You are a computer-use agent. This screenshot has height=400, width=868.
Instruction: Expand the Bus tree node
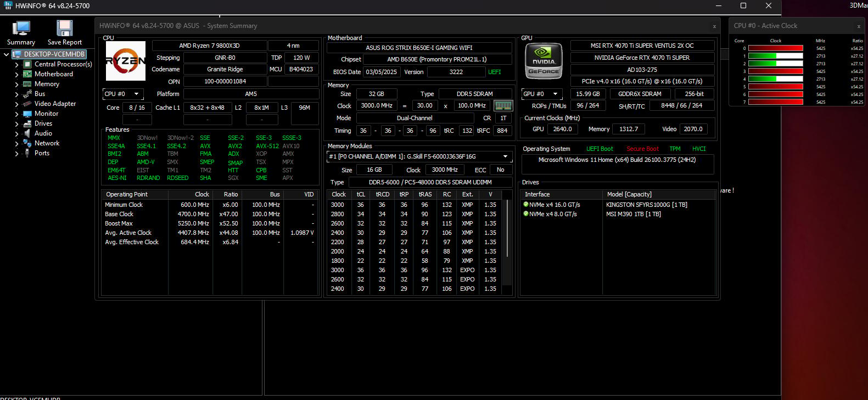click(16, 94)
